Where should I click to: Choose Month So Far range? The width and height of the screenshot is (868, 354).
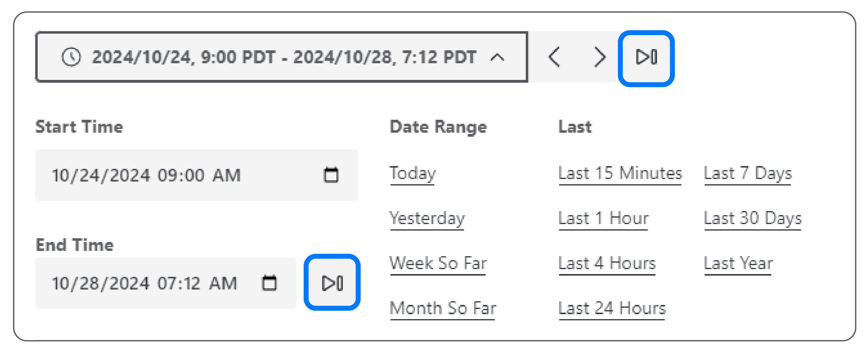pos(443,309)
